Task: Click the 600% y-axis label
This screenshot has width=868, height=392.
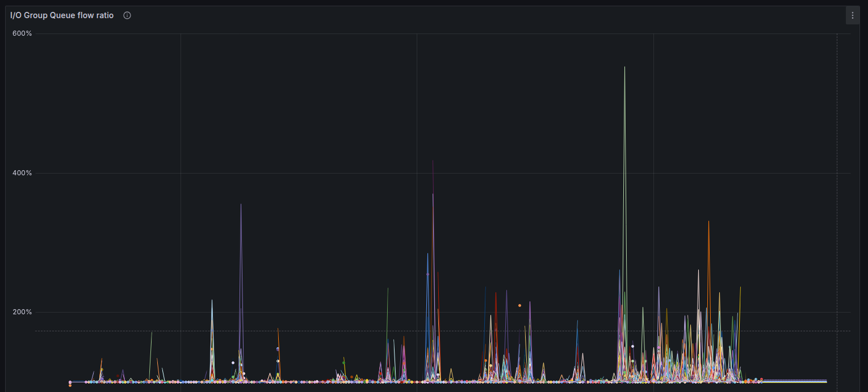Action: (22, 33)
